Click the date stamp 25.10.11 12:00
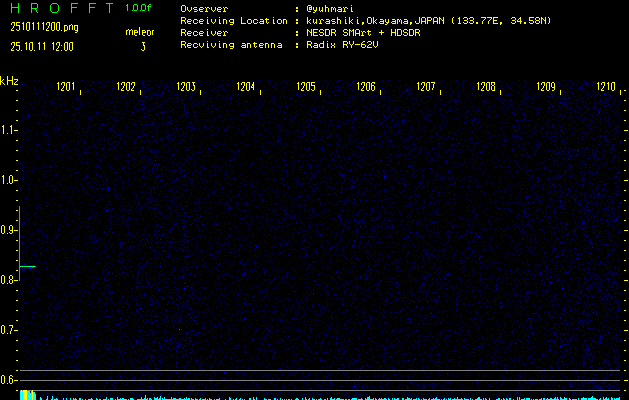Image resolution: width=629 pixels, height=400 pixels. (x=42, y=47)
